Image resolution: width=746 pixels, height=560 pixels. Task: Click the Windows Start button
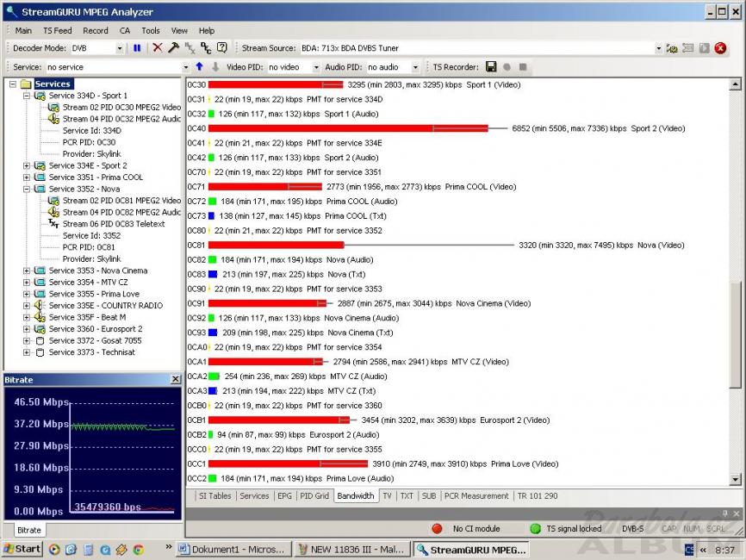coord(23,549)
